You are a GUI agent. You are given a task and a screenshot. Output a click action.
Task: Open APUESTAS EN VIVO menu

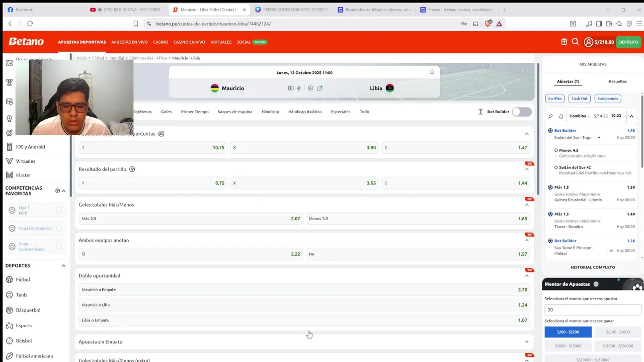[x=129, y=42]
